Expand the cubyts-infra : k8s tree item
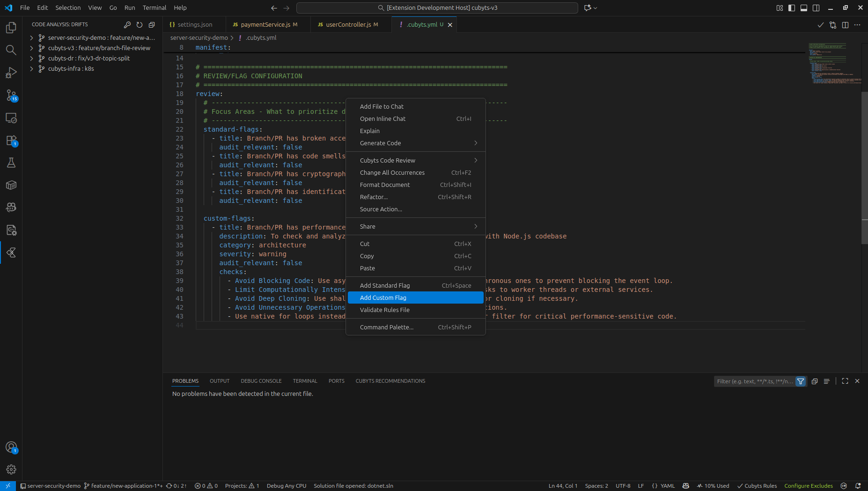 tap(31, 68)
